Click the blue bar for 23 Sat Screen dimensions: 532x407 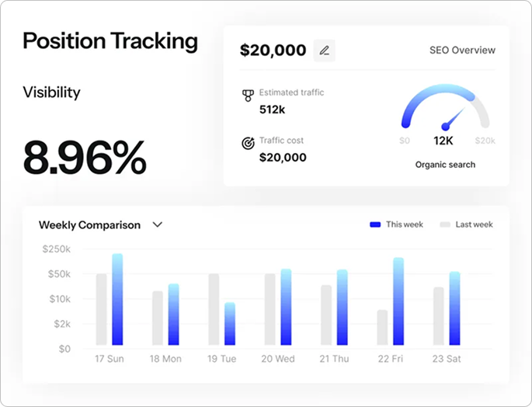(454, 308)
